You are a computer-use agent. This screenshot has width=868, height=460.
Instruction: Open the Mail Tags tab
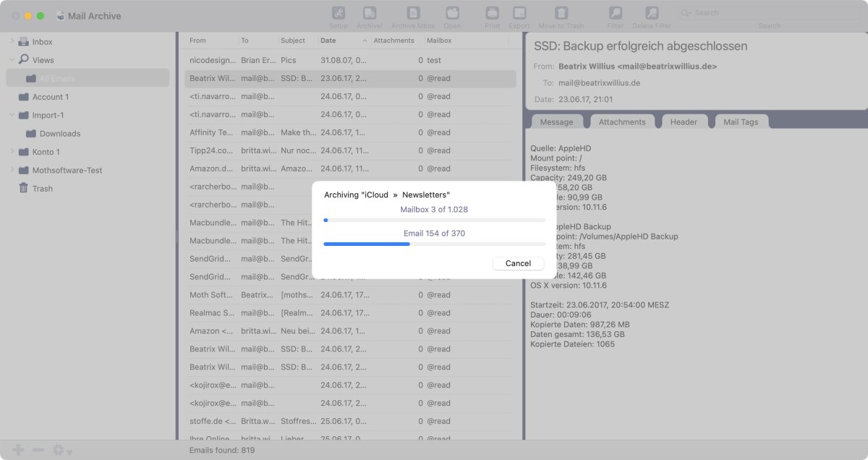pos(741,122)
